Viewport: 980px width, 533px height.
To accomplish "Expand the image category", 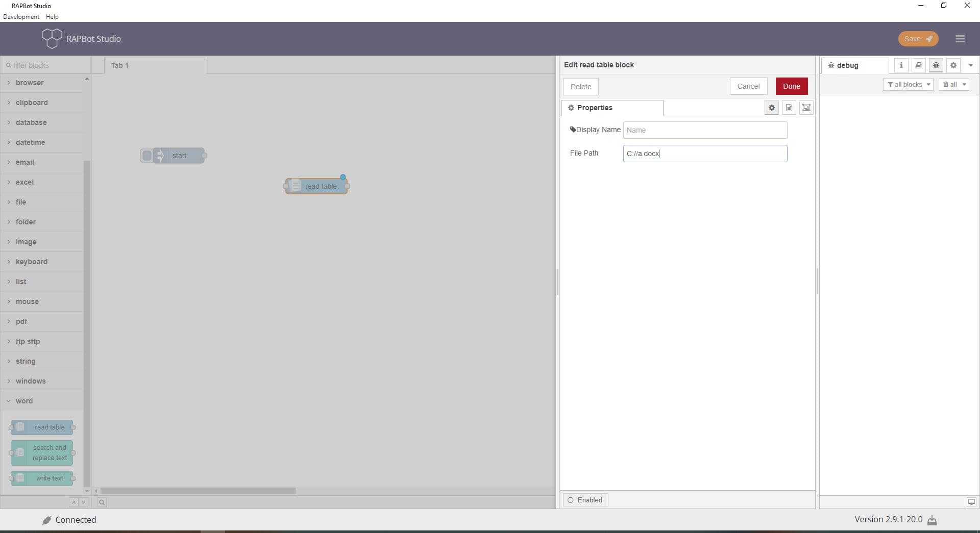I will click(41, 242).
